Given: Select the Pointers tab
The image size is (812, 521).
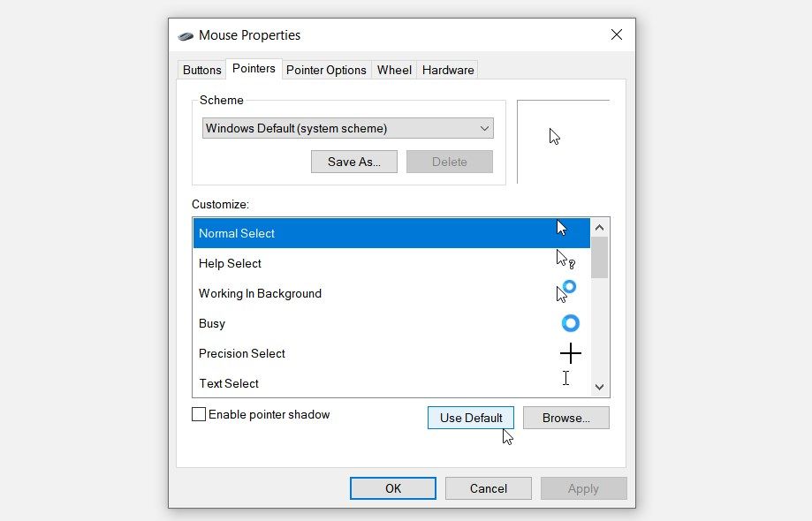Looking at the screenshot, I should click(254, 68).
